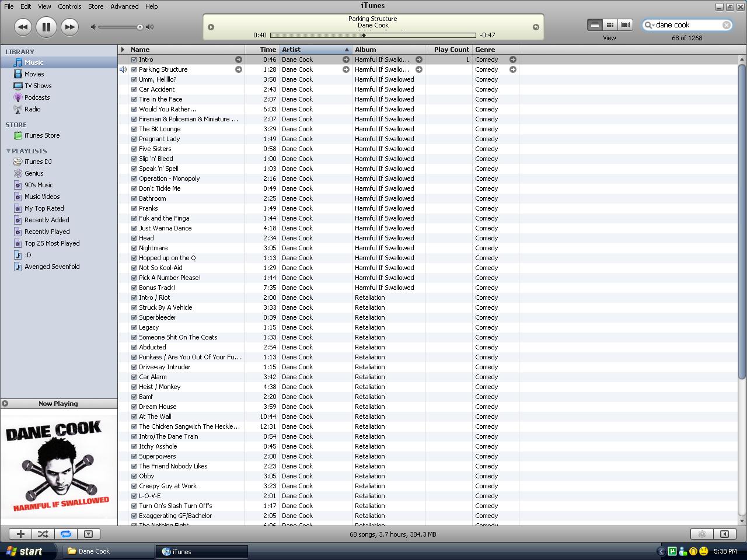
Task: Click the triangle left of the Name column header
Action: click(123, 50)
